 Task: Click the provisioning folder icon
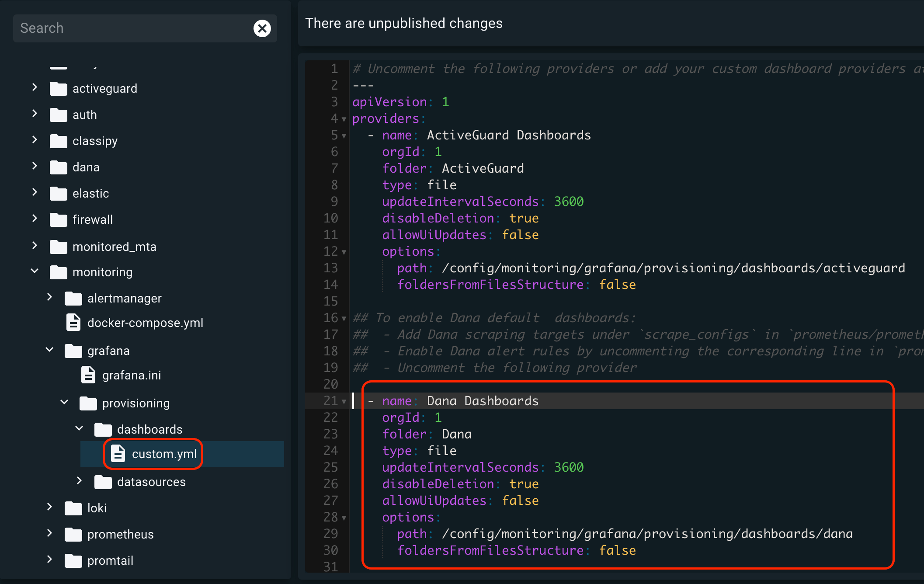[88, 403]
